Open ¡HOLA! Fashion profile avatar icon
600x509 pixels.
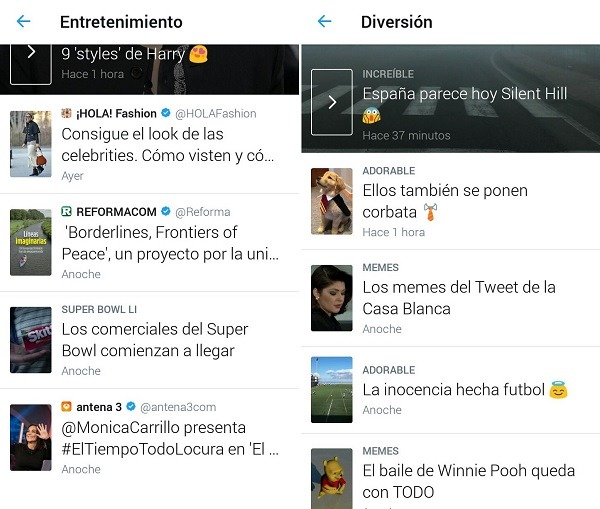tap(67, 114)
